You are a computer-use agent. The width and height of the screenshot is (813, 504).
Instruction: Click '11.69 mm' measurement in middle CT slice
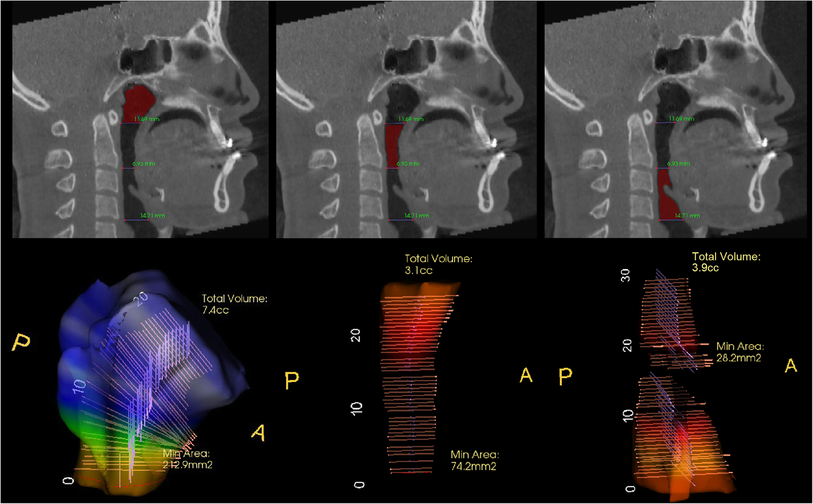click(x=411, y=119)
